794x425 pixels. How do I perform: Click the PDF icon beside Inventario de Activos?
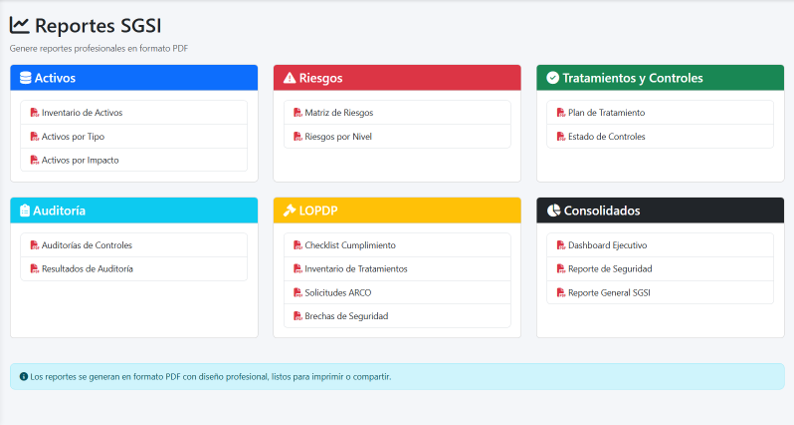coord(34,112)
